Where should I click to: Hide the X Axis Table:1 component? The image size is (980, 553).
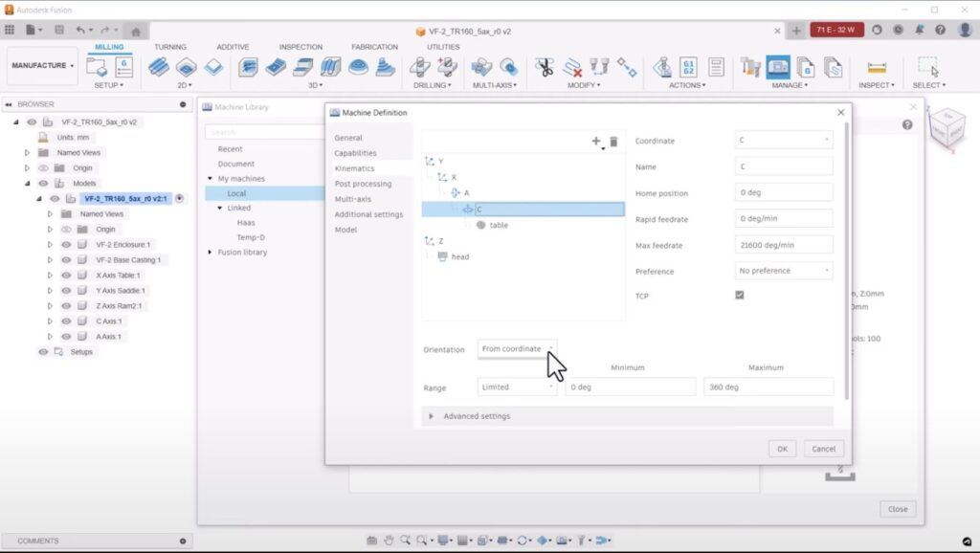(66, 276)
